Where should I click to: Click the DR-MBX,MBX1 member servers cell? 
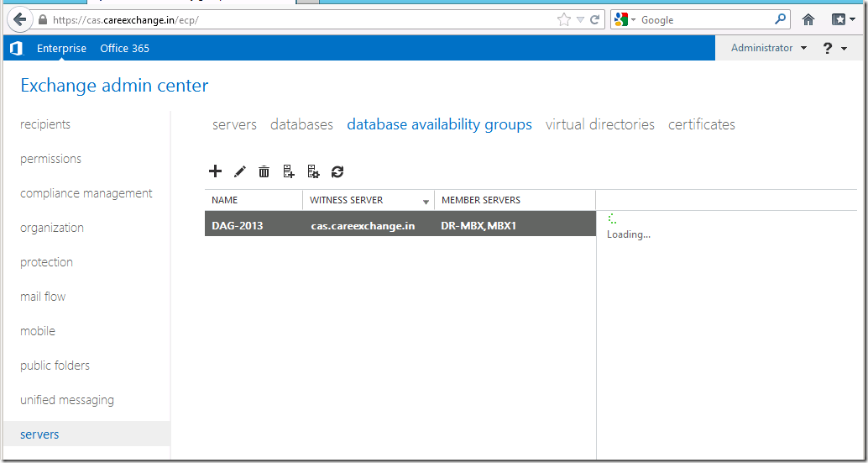point(478,226)
